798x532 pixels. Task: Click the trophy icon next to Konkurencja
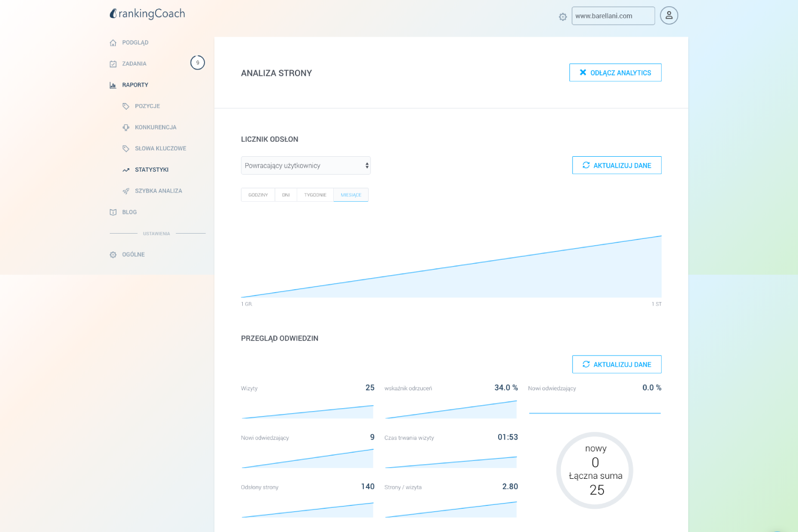click(126, 128)
